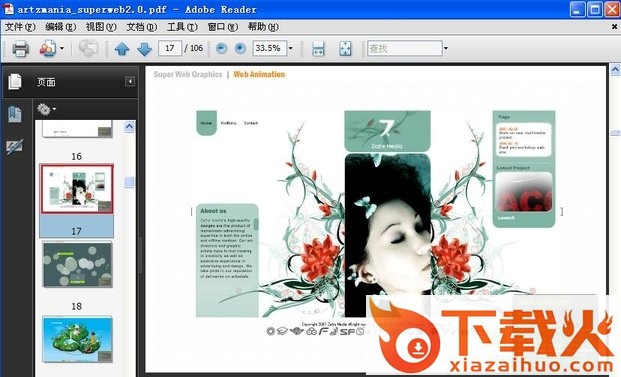Open the 视图 menu
The height and width of the screenshot is (377, 621).
101,27
